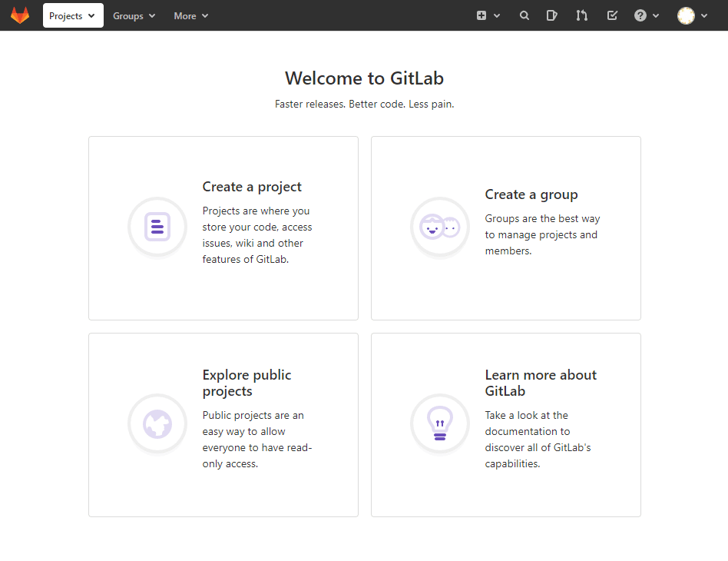The image size is (728, 561).
Task: Click the Create a group heading
Action: pos(531,194)
